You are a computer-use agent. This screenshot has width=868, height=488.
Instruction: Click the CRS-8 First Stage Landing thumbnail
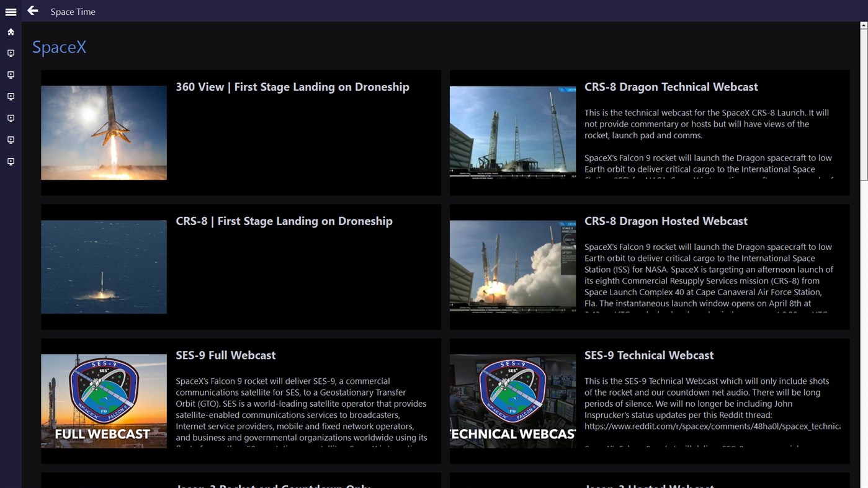(103, 267)
